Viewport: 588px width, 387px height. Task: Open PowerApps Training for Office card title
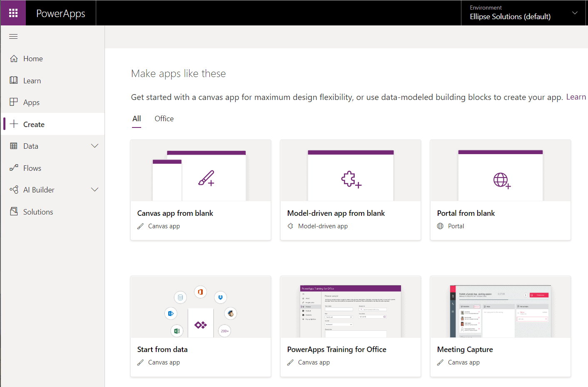tap(337, 350)
